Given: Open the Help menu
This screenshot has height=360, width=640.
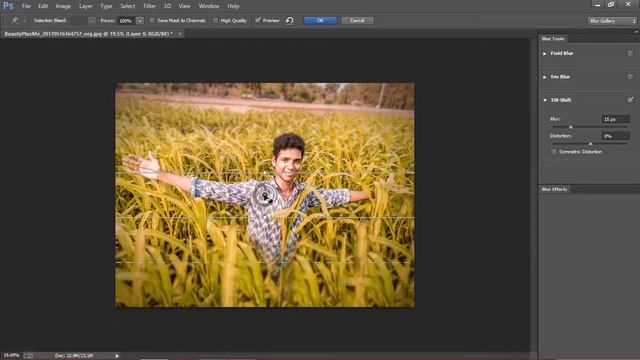Looking at the screenshot, I should [x=233, y=6].
